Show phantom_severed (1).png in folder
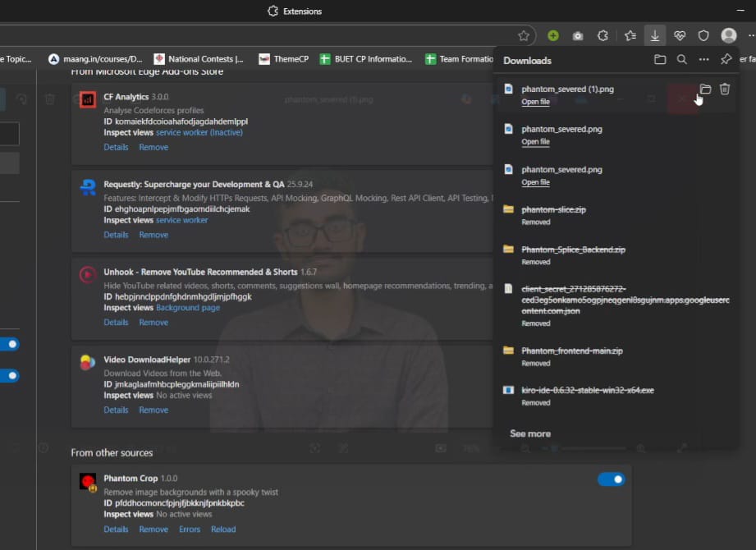756x550 pixels. 705,89
